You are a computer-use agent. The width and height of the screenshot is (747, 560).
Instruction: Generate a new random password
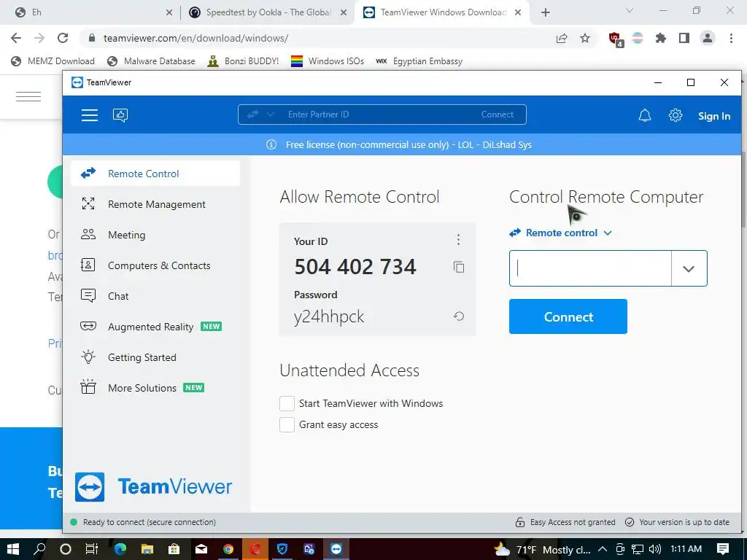tap(459, 316)
